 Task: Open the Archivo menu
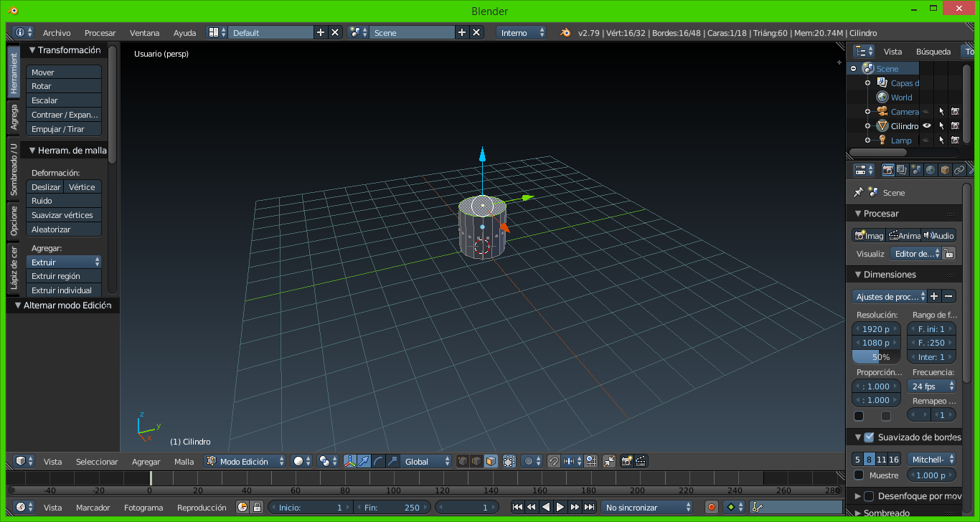tap(57, 33)
